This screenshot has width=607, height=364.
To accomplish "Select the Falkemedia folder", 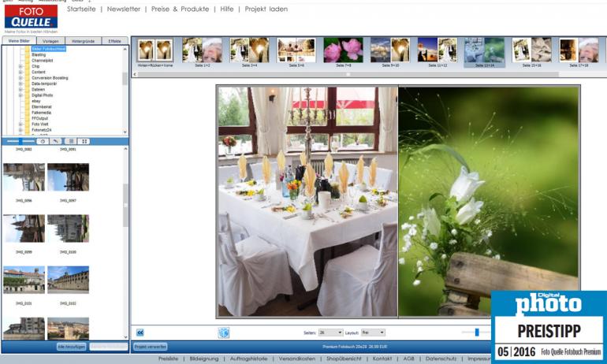I will pos(41,113).
